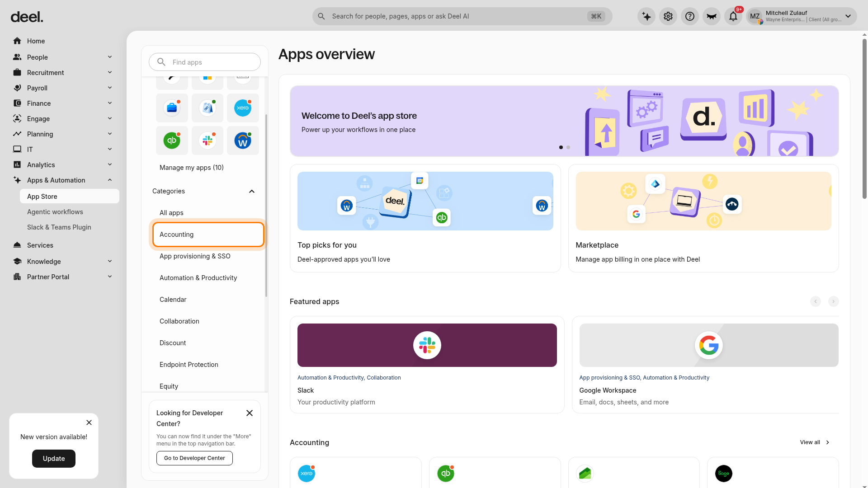The height and width of the screenshot is (488, 868).
Task: Select the Discount category
Action: 208,343
